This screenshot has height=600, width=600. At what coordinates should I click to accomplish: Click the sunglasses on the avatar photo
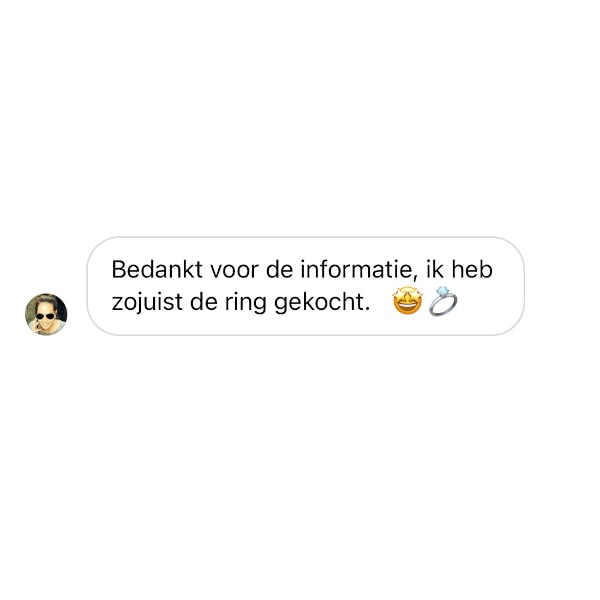click(x=46, y=316)
